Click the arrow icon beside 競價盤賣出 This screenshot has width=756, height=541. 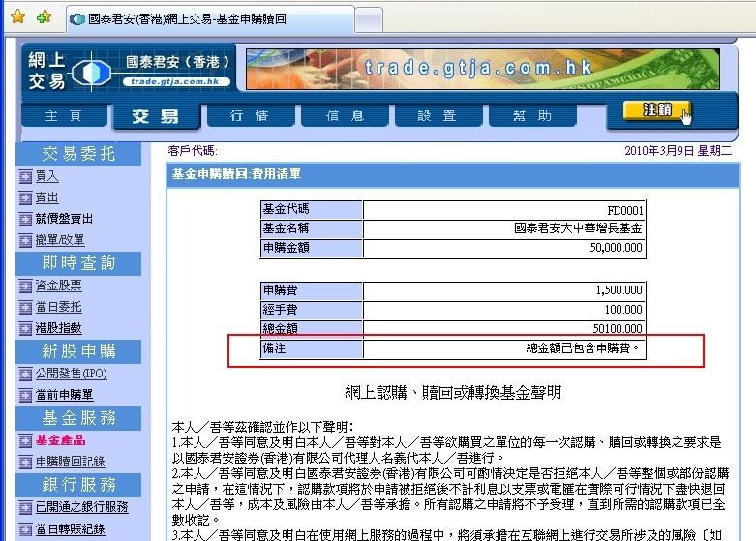pyautogui.click(x=25, y=220)
